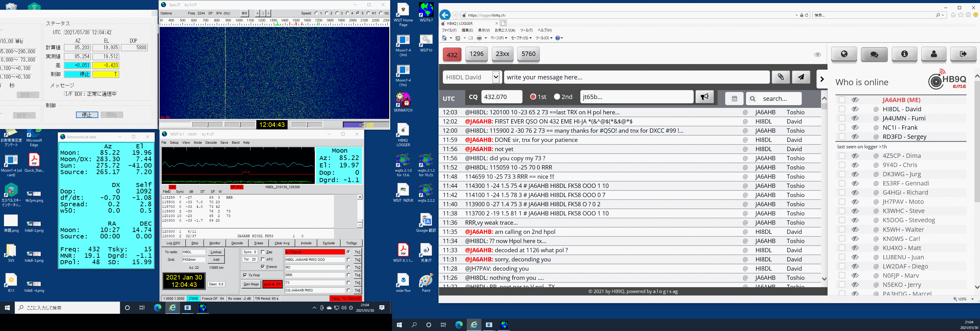The width and height of the screenshot is (980, 331).
Task: Open the chat bubbles icon in logger
Action: tap(874, 54)
